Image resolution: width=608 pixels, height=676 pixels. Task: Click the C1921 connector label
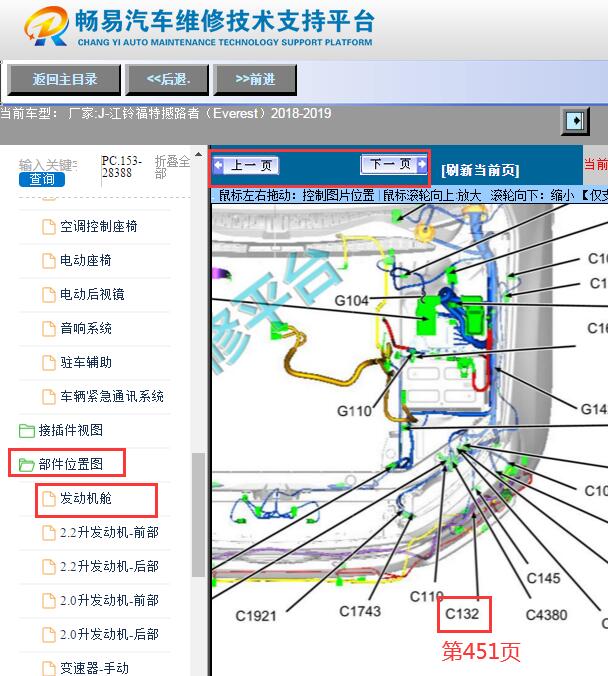pos(256,616)
